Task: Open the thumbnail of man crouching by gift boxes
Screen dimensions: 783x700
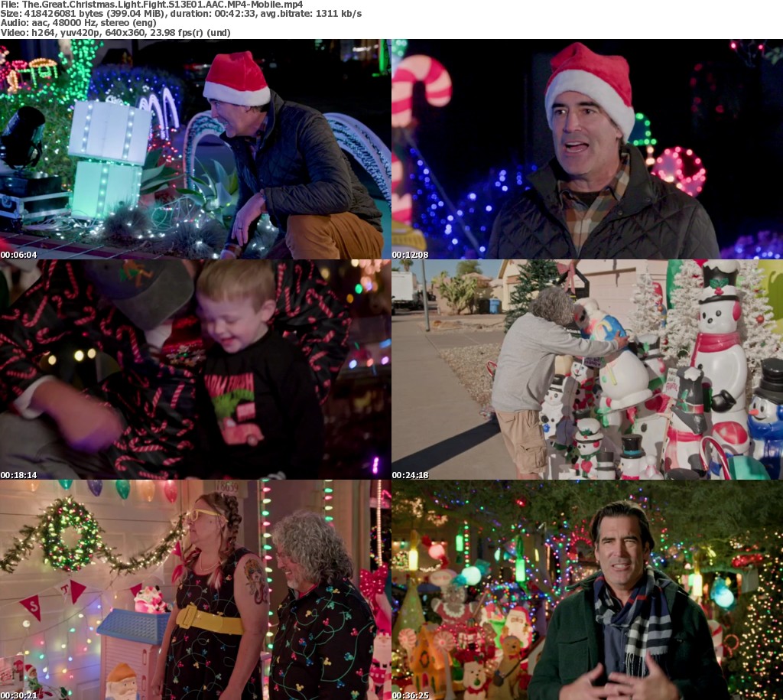Action: click(x=195, y=149)
